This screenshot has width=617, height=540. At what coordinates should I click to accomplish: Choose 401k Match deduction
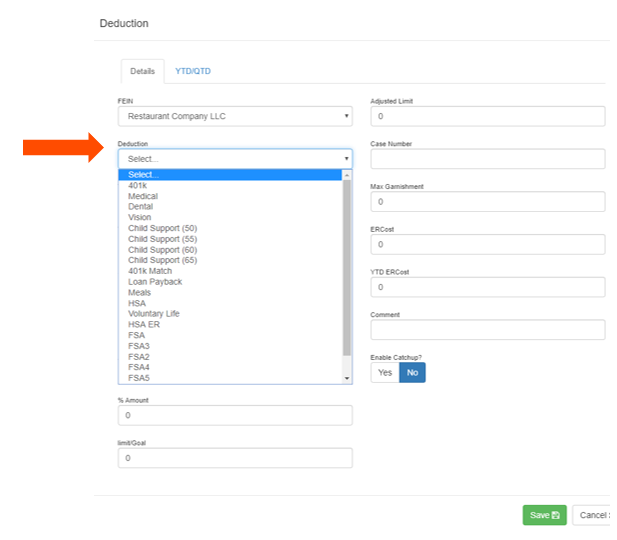click(230, 271)
